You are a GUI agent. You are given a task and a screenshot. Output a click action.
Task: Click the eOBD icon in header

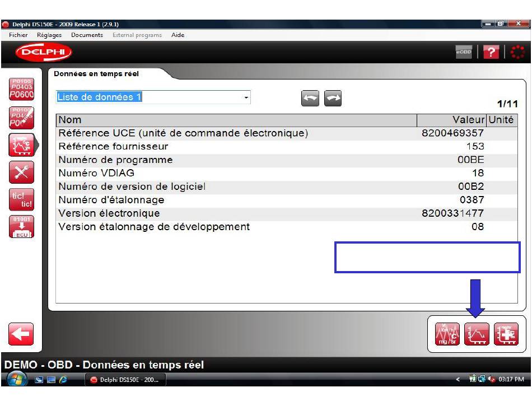[x=464, y=52]
